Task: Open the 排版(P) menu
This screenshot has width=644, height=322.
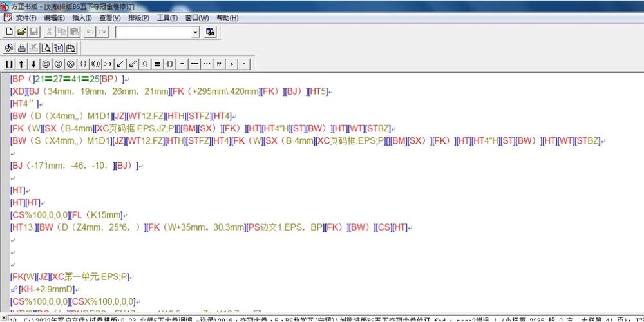Action: [x=138, y=17]
